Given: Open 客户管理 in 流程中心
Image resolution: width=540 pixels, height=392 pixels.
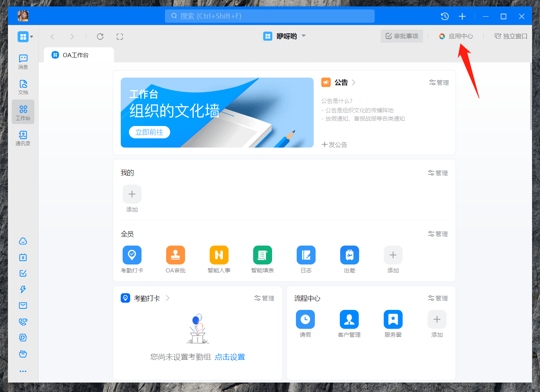Looking at the screenshot, I should pos(349,324).
